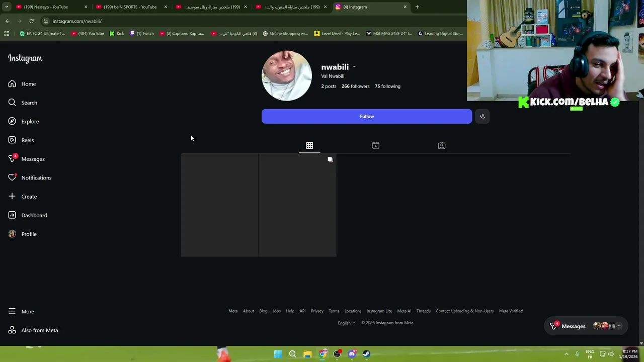Open the second carousel post thumbnail
This screenshot has width=644, height=362.
[x=297, y=205]
